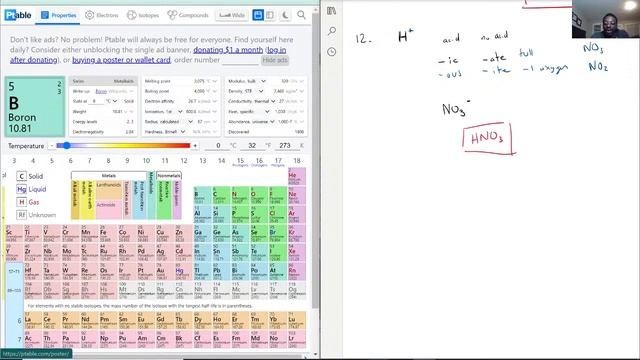
Task: Open the Properties tab
Action: (58, 15)
